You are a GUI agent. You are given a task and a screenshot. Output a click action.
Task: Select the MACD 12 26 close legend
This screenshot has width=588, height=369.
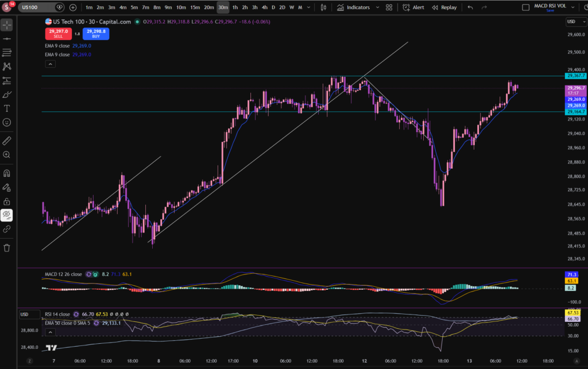coord(63,274)
